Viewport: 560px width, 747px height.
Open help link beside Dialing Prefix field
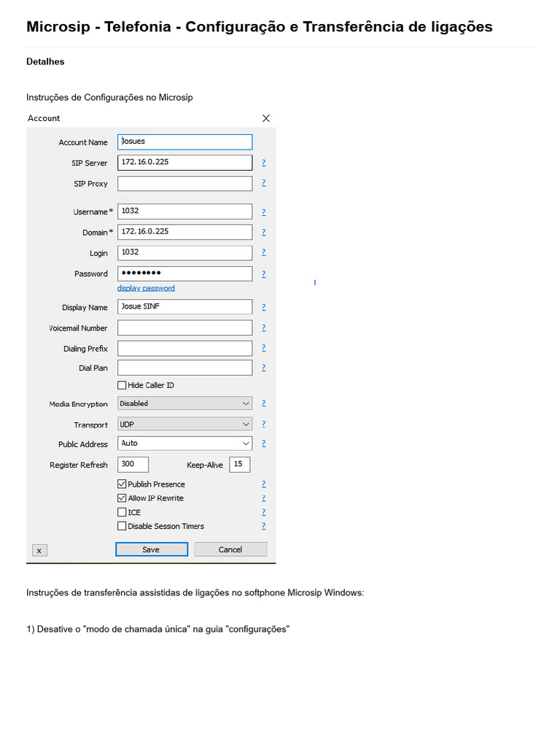click(264, 348)
